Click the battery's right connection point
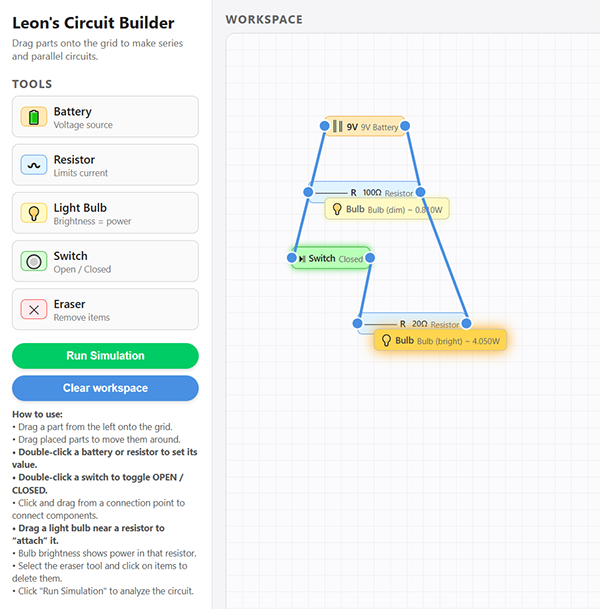 [405, 126]
